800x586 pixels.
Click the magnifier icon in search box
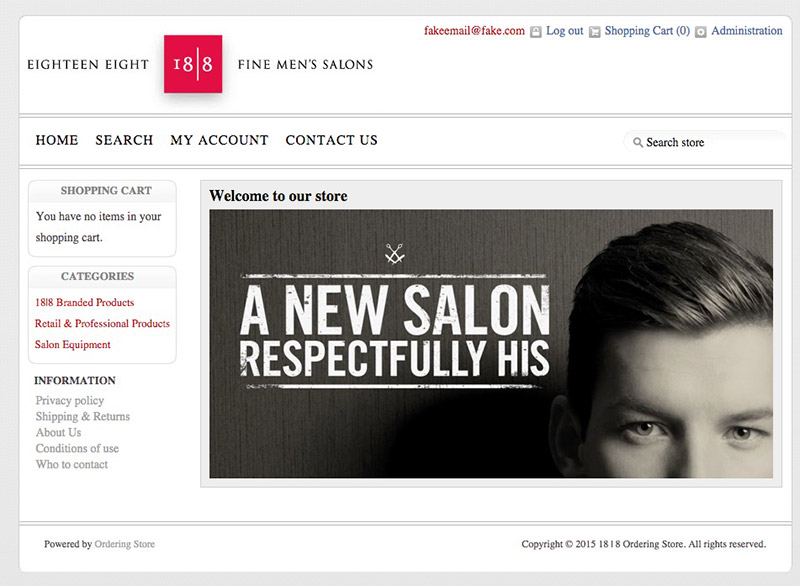point(638,142)
